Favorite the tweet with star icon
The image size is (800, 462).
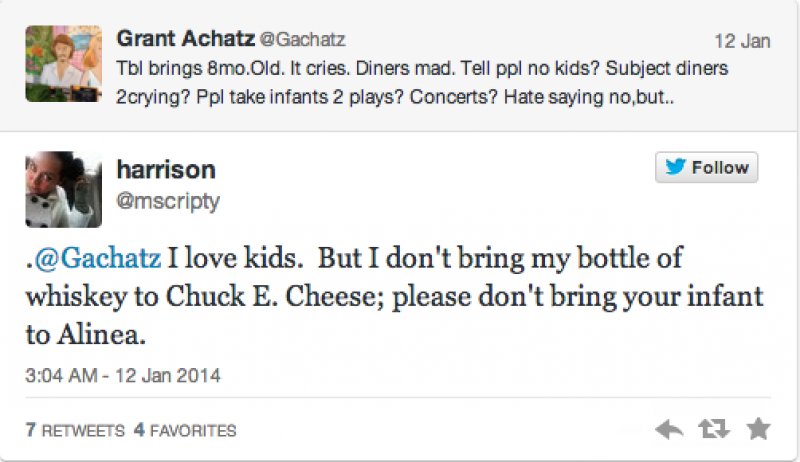pyautogui.click(x=759, y=429)
